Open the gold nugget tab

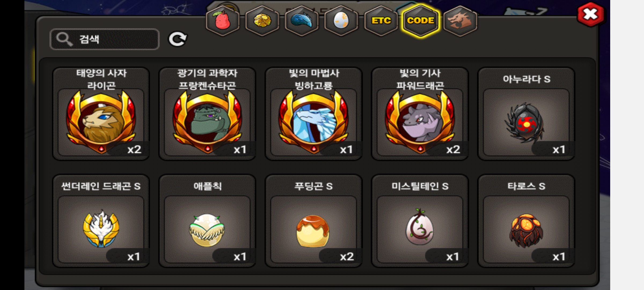pos(262,20)
